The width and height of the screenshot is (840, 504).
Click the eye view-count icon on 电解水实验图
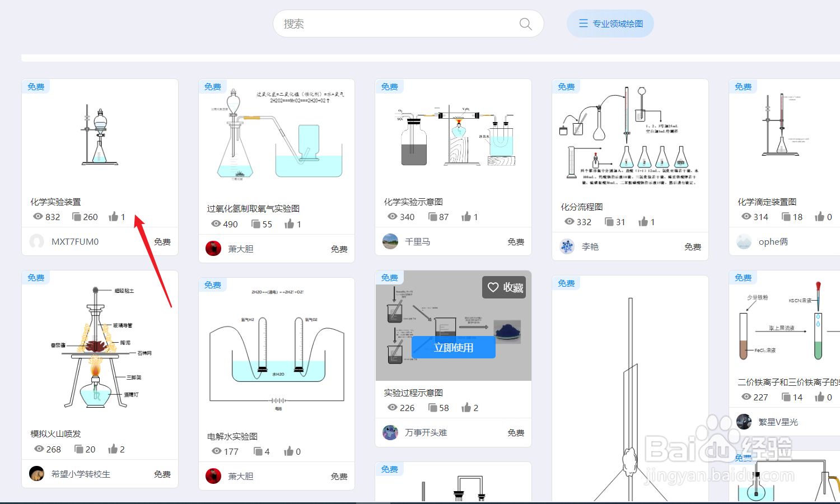pyautogui.click(x=218, y=451)
